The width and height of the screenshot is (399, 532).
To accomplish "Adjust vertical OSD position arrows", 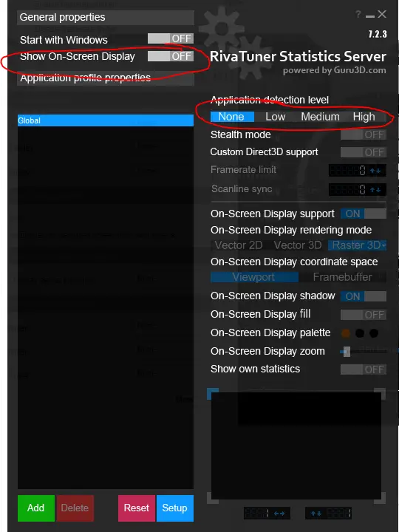I will (x=316, y=514).
